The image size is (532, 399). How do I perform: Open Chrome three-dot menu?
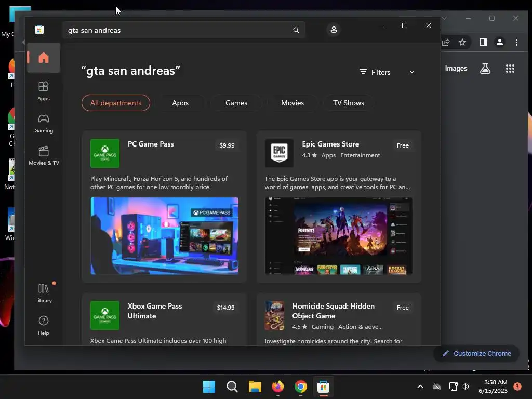pyautogui.click(x=517, y=42)
